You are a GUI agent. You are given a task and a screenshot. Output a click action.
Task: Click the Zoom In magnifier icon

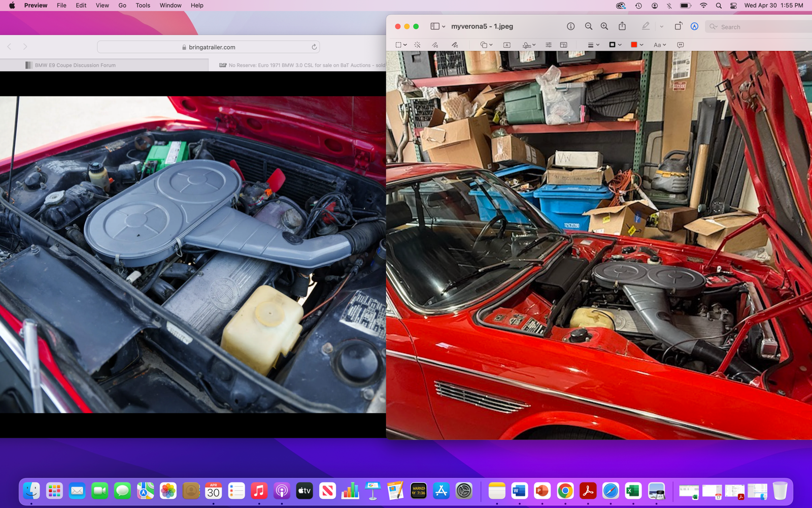click(x=604, y=26)
